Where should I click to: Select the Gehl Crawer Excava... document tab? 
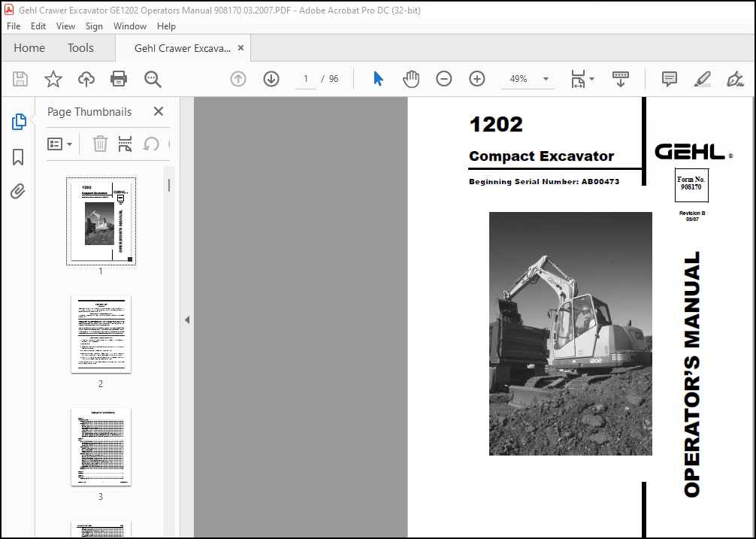tap(183, 48)
